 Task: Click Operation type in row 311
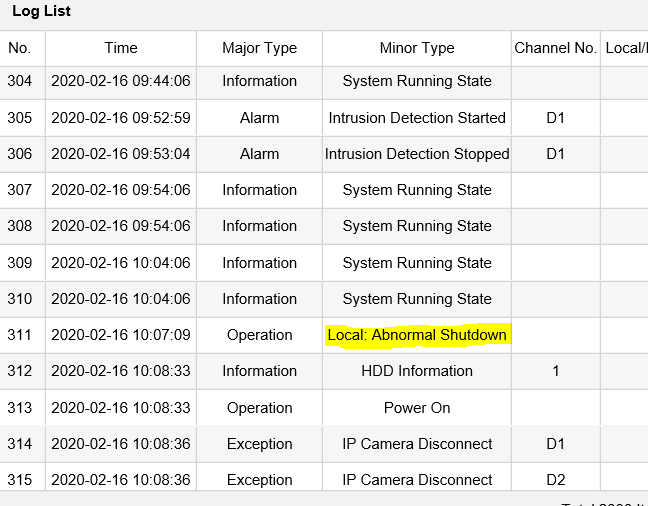click(x=259, y=335)
